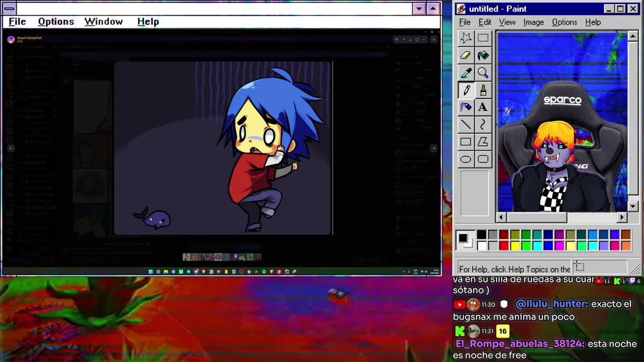
Task: Click the zoom magnifier icon in image viewer
Action: [396, 40]
